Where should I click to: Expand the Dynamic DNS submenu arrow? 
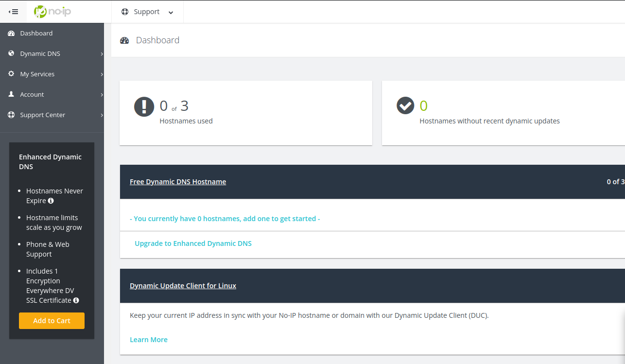click(x=102, y=54)
